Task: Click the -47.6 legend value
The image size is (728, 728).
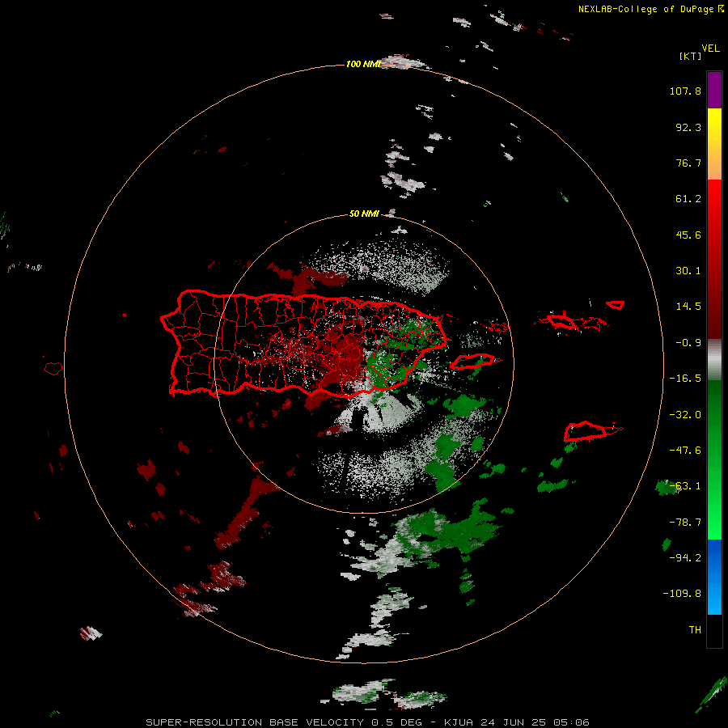Action: pyautogui.click(x=685, y=451)
